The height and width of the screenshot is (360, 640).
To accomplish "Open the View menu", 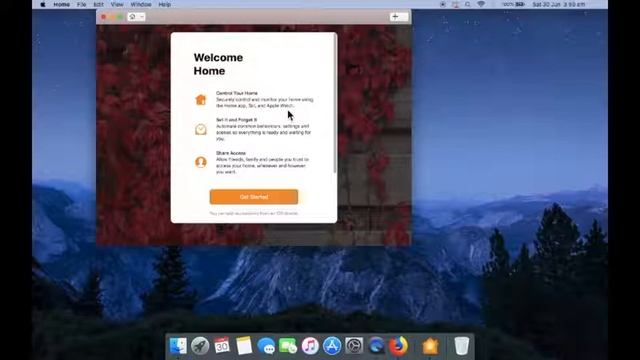I will point(117,4).
